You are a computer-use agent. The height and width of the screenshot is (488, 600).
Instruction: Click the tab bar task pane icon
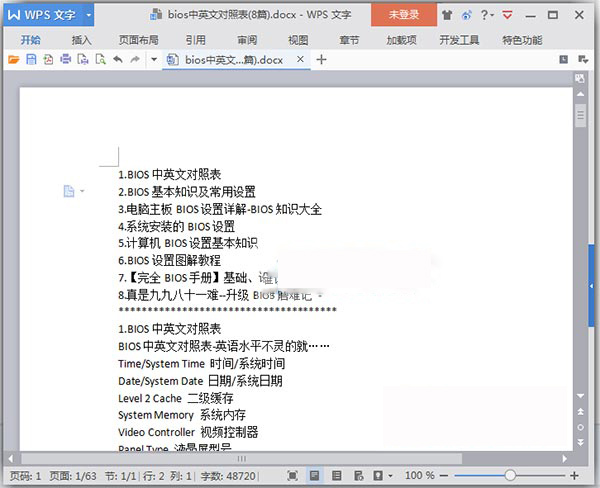[x=564, y=59]
